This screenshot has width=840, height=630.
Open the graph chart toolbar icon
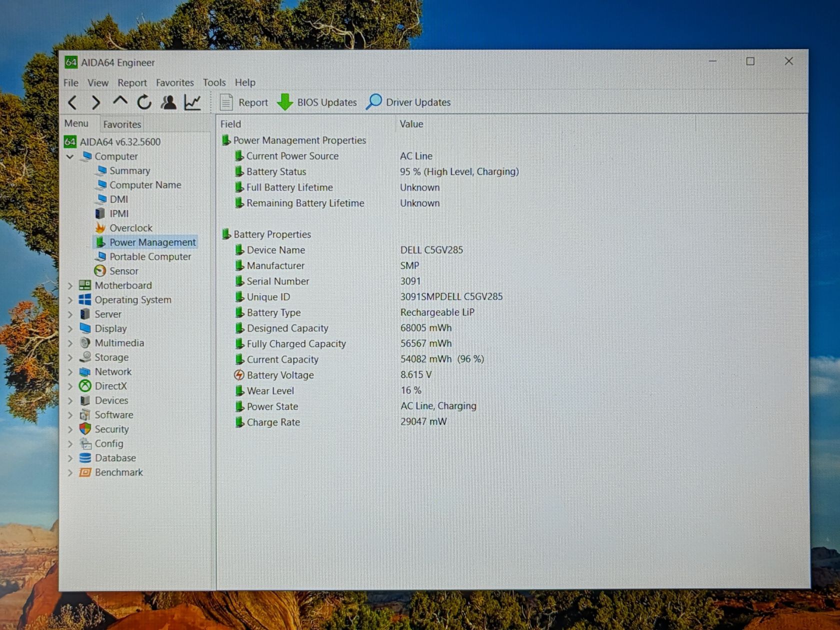[192, 102]
